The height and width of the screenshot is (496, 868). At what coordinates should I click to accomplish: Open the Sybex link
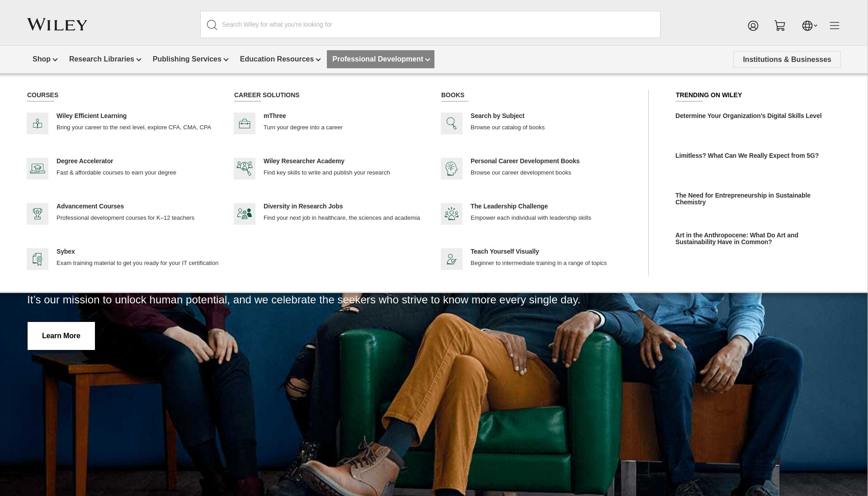[x=66, y=251]
